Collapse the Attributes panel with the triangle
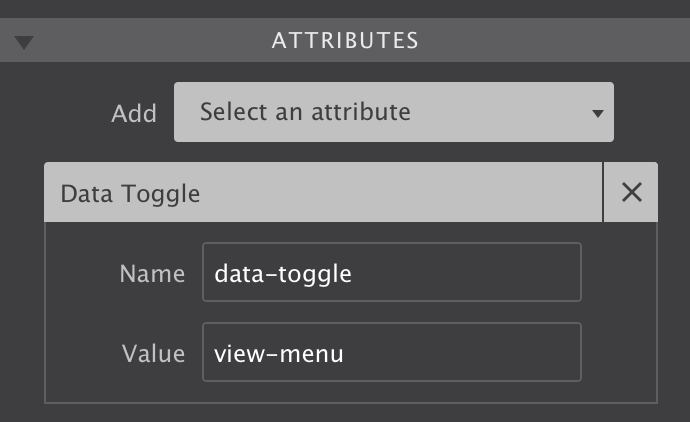 coord(24,42)
